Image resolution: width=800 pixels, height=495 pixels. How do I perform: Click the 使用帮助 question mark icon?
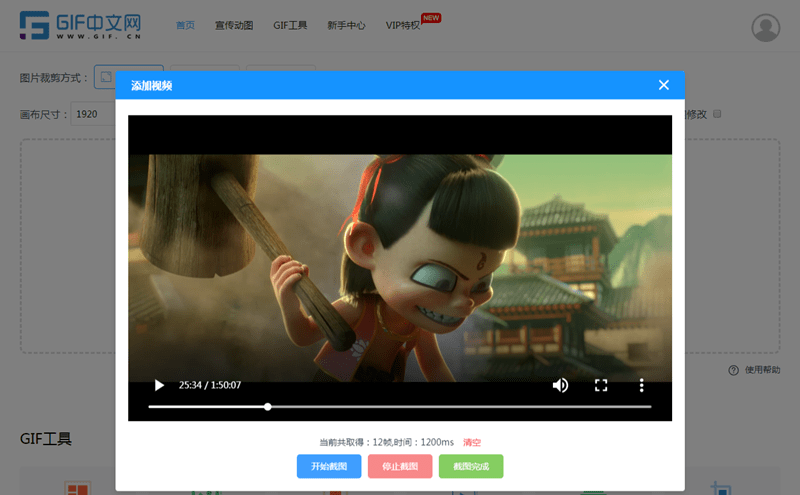click(x=733, y=370)
